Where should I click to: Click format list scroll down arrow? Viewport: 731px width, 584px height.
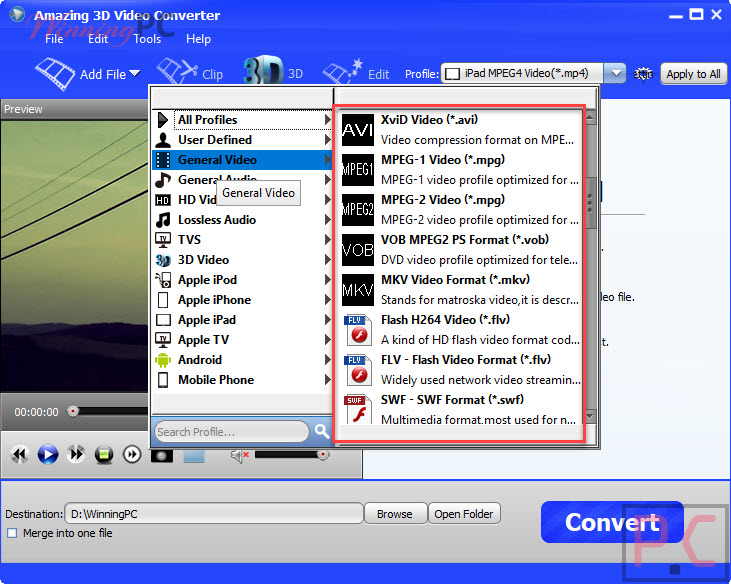coord(590,416)
